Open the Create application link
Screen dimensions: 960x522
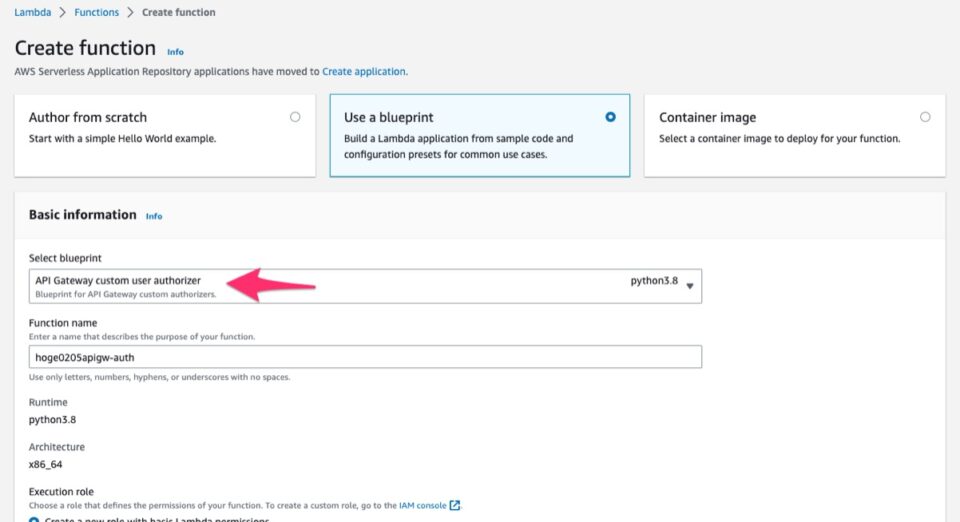pos(364,72)
